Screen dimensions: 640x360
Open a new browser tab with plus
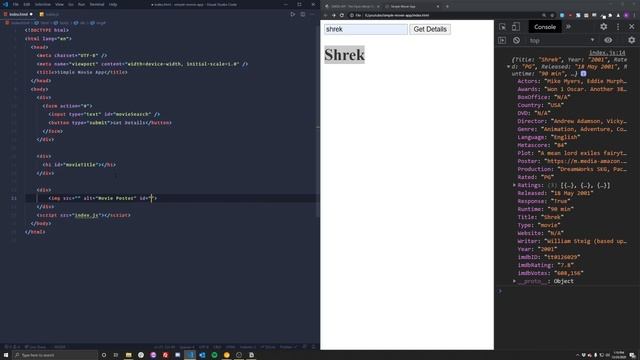coord(447,7)
